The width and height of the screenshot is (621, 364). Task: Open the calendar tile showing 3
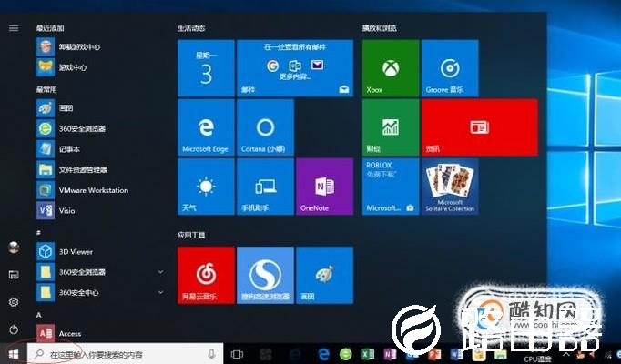206,68
